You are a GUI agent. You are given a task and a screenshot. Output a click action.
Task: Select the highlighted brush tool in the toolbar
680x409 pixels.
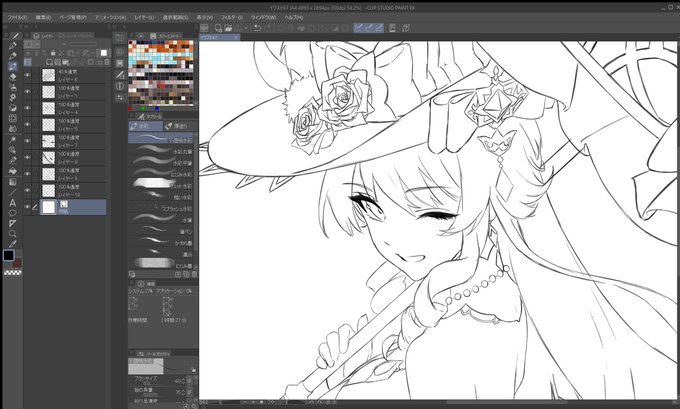coord(13,66)
